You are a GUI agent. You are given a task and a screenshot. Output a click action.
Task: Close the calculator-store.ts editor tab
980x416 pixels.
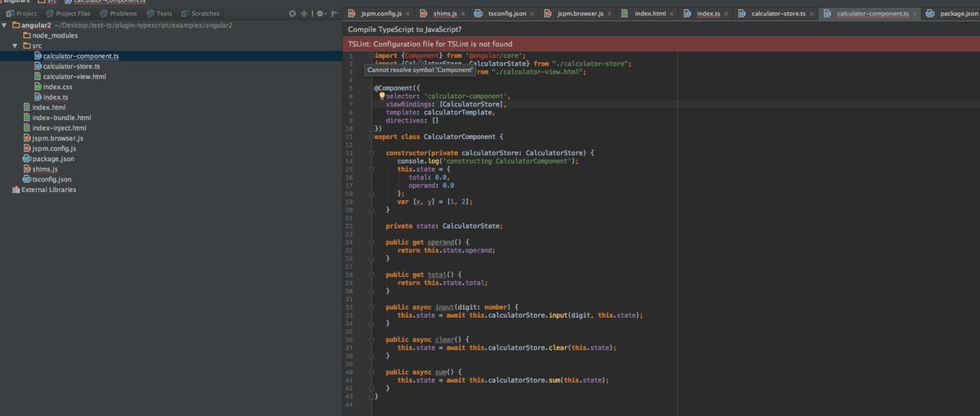coord(811,14)
